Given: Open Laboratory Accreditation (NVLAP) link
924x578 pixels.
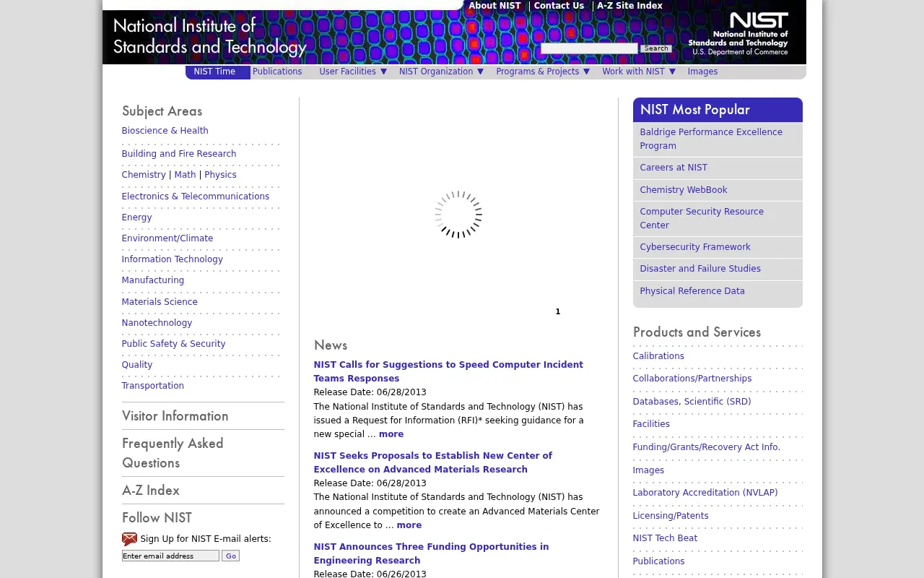Looking at the screenshot, I should click(705, 493).
